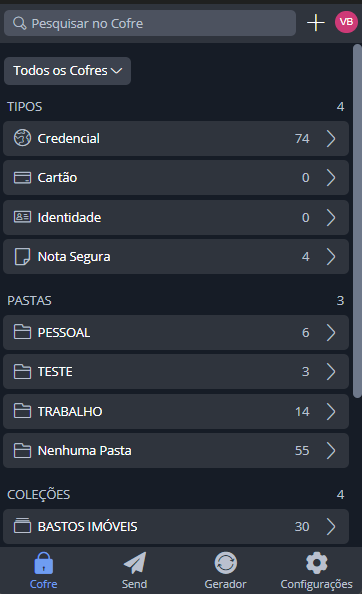Viewport: 362px width, 594px height.
Task: Open the Credencial items list
Action: (176, 139)
